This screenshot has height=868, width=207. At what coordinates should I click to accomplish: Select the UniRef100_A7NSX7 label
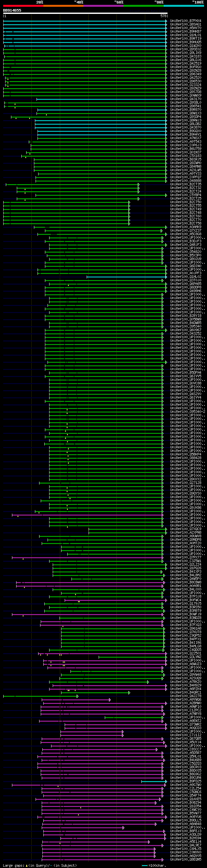(186, 138)
